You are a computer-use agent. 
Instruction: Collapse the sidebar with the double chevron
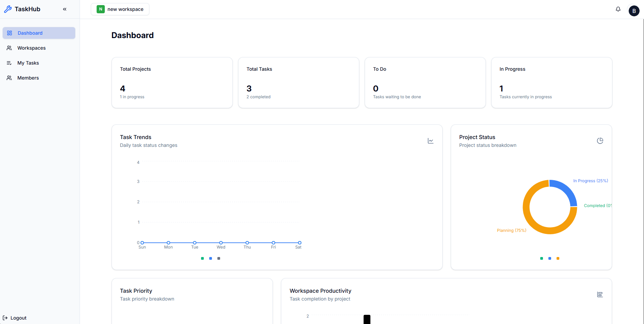click(65, 9)
